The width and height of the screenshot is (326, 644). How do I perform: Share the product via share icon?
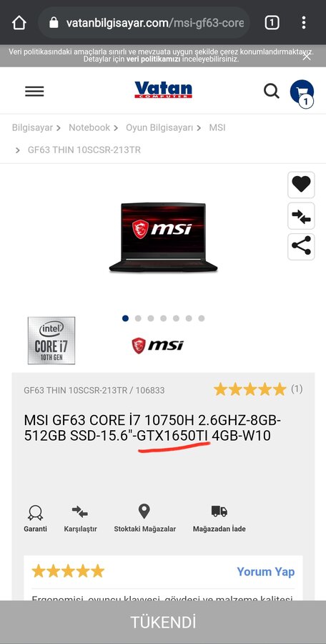coord(301,247)
